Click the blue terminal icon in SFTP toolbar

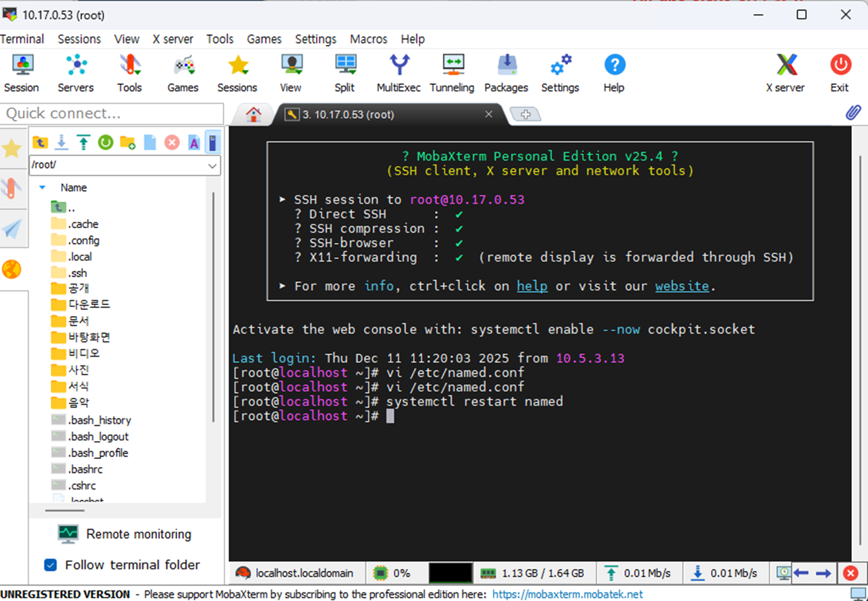click(x=212, y=143)
